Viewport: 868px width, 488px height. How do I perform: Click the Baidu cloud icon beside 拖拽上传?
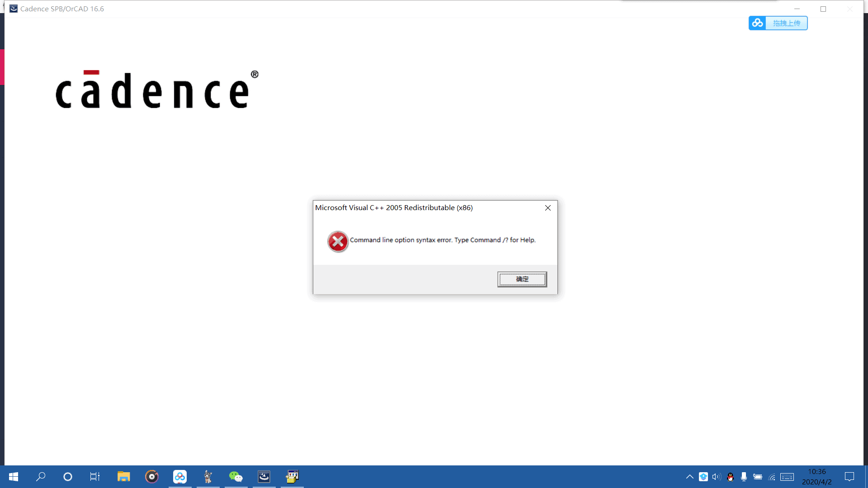758,23
